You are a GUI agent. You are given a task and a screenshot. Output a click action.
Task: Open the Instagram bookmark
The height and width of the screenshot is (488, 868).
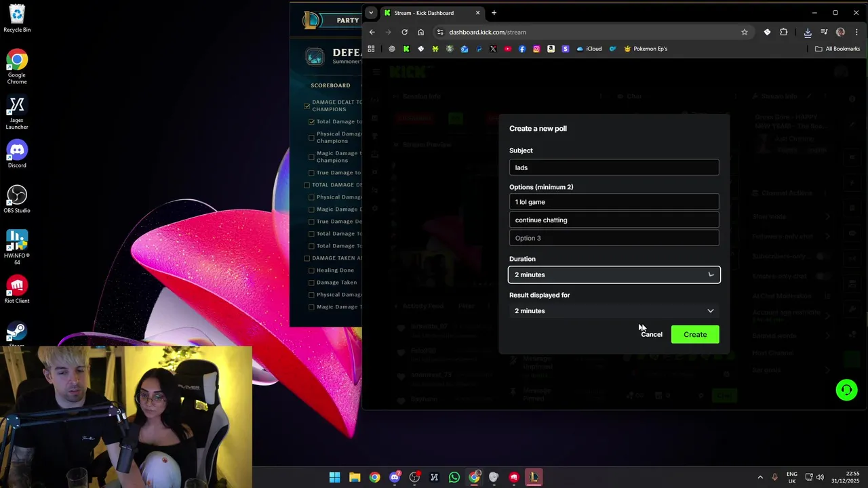click(x=536, y=49)
